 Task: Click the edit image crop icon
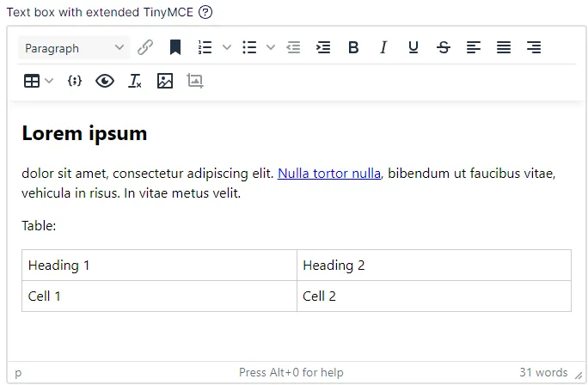point(195,81)
